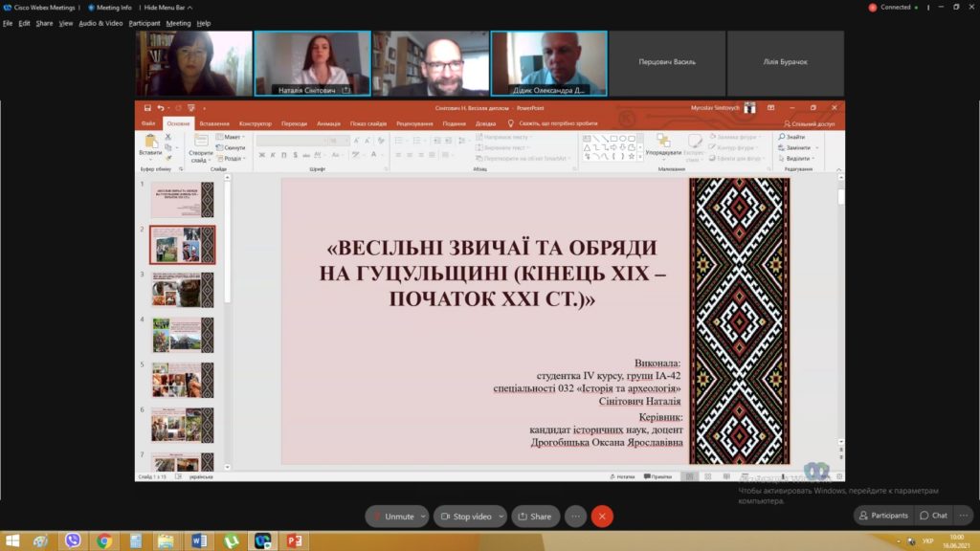Image resolution: width=980 pixels, height=551 pixels.
Task: Open the Audio & Video menu
Action: [x=100, y=23]
